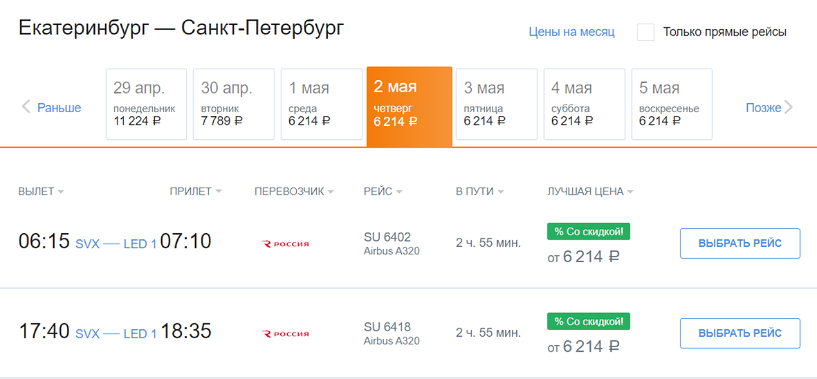Sort flights by ПРИЛЕТ column
The height and width of the screenshot is (379, 817).
point(195,191)
